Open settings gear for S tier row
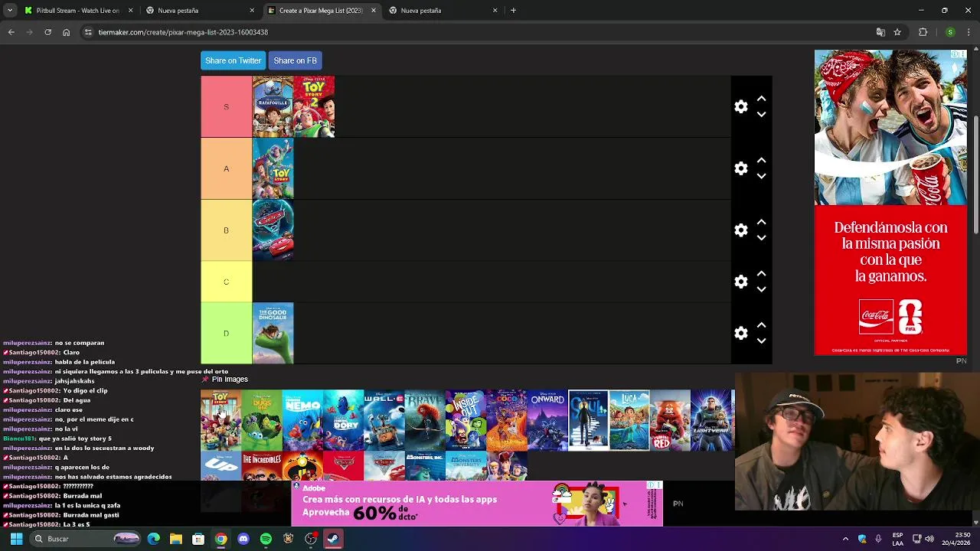 pyautogui.click(x=740, y=107)
